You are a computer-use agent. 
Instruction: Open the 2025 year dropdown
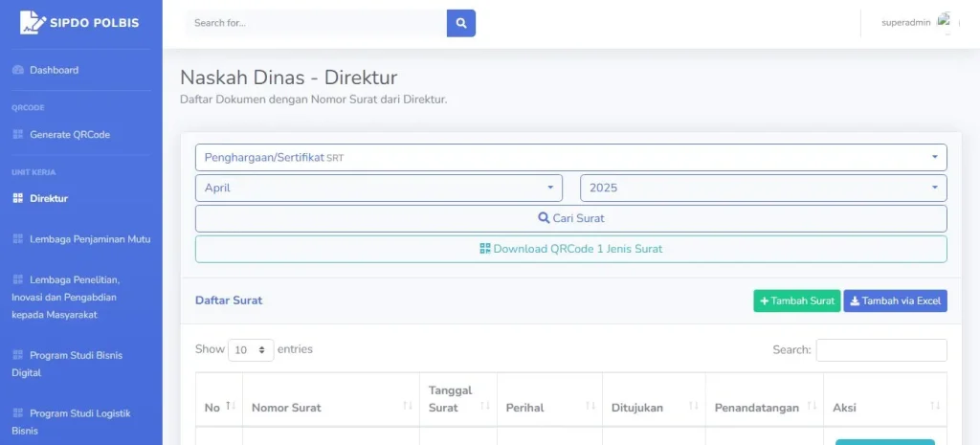763,188
